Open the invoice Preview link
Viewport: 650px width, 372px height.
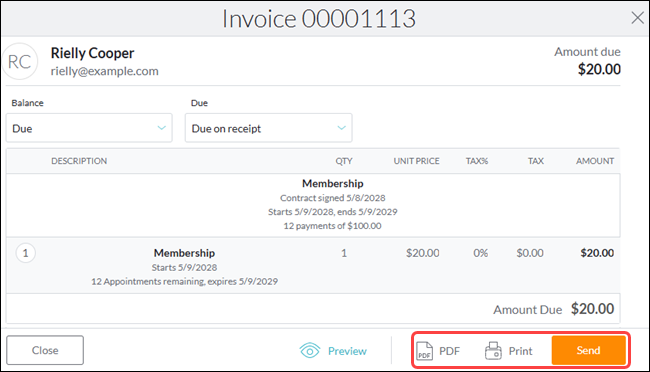coord(347,351)
